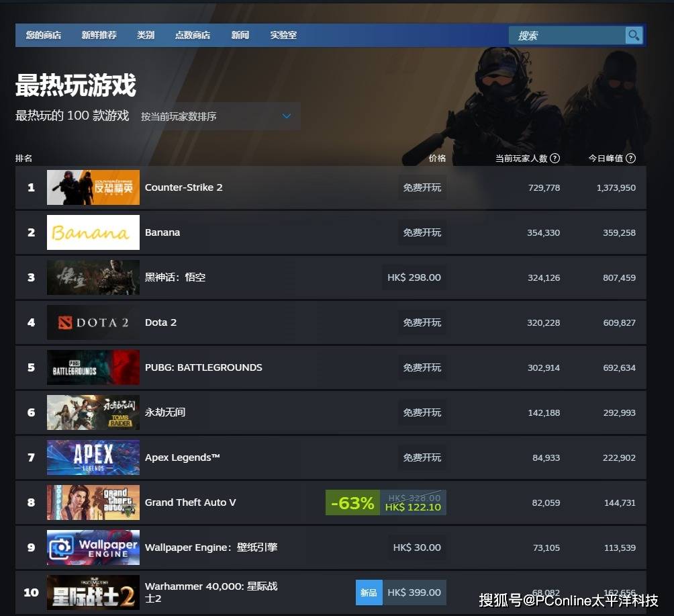The height and width of the screenshot is (616, 674).
Task: Click 免费开玩 button for Counter-Strike 2
Action: 422,187
